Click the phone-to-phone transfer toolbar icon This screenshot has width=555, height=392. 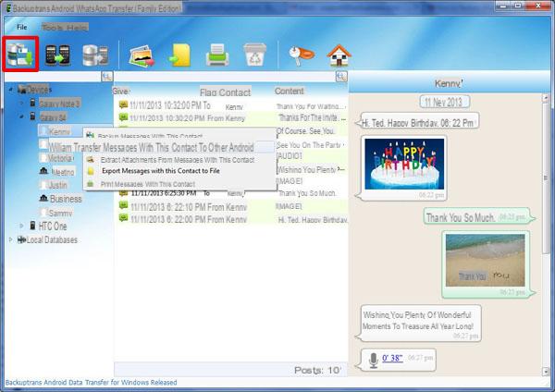(57, 55)
